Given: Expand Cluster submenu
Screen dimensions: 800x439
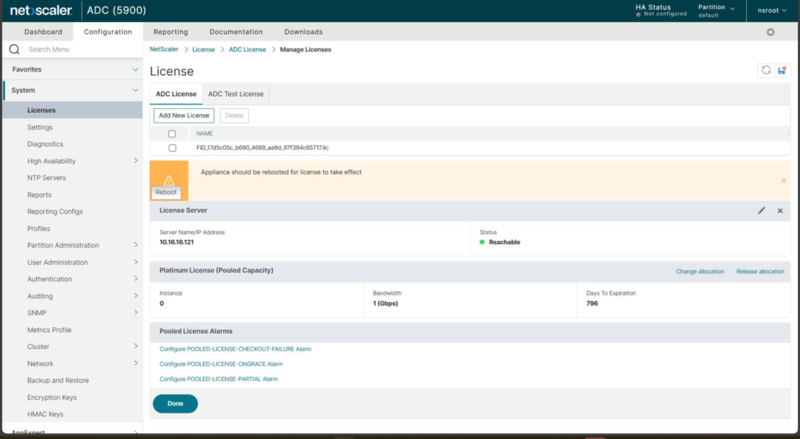Looking at the screenshot, I should 136,346.
